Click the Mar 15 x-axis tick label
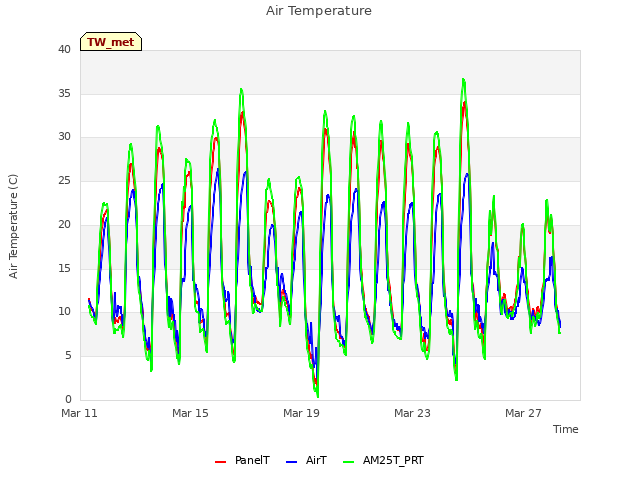This screenshot has height=480, width=640. coord(190,413)
